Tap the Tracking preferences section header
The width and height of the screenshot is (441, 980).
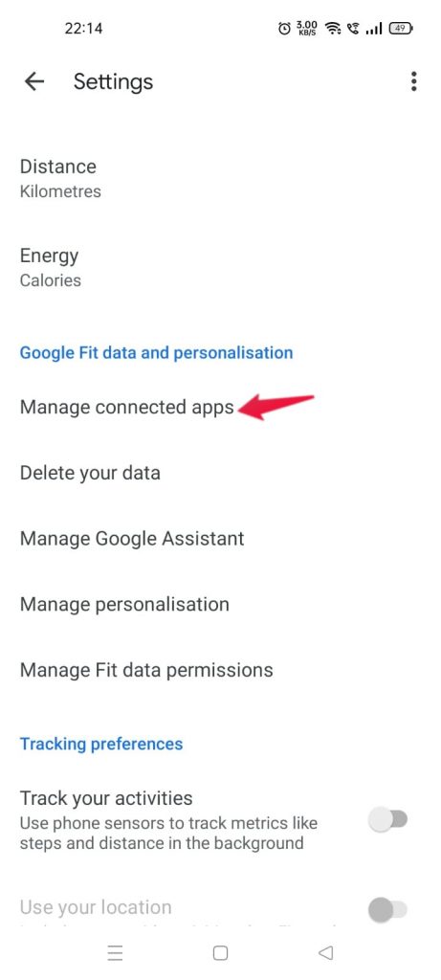click(101, 744)
